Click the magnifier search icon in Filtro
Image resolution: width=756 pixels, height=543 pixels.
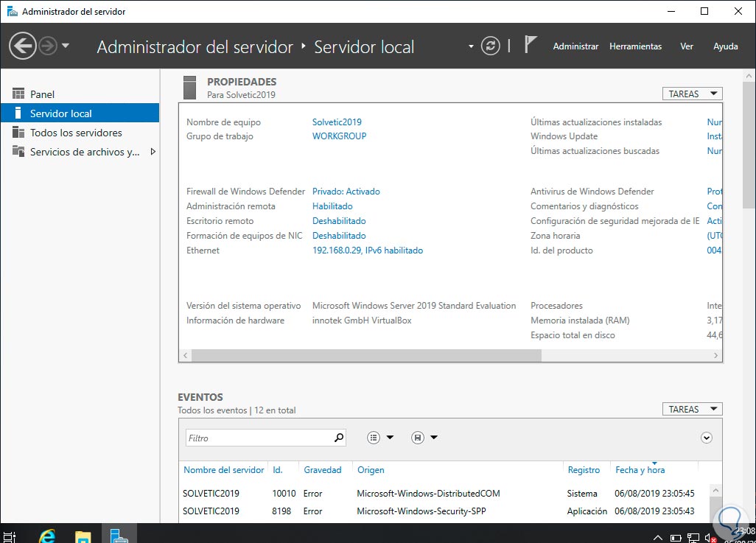(339, 438)
